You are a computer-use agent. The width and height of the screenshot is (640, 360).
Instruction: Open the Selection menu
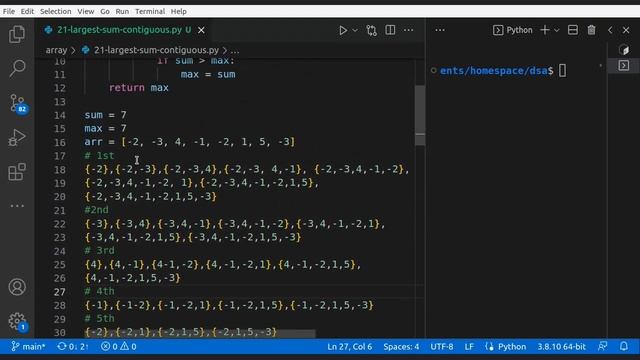(x=56, y=11)
